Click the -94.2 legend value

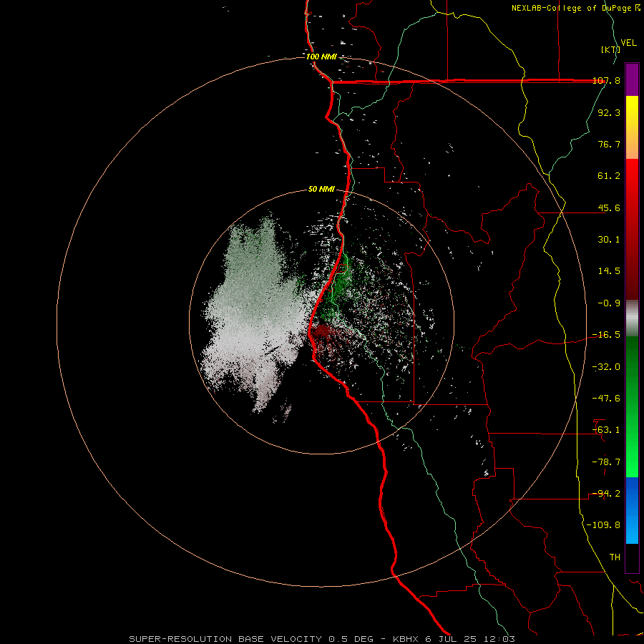coord(606,494)
